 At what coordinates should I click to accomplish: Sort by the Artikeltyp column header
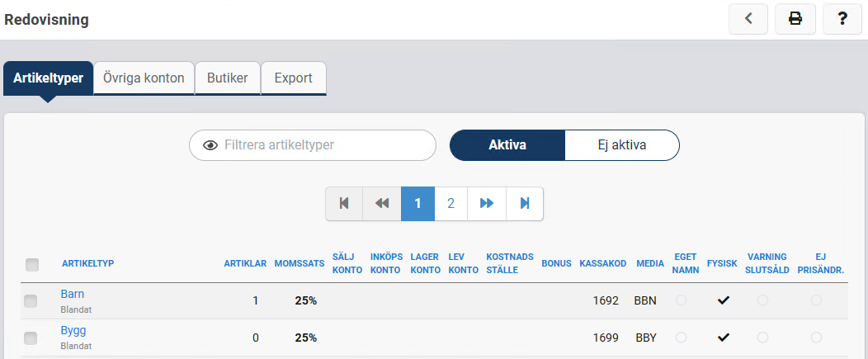87,264
